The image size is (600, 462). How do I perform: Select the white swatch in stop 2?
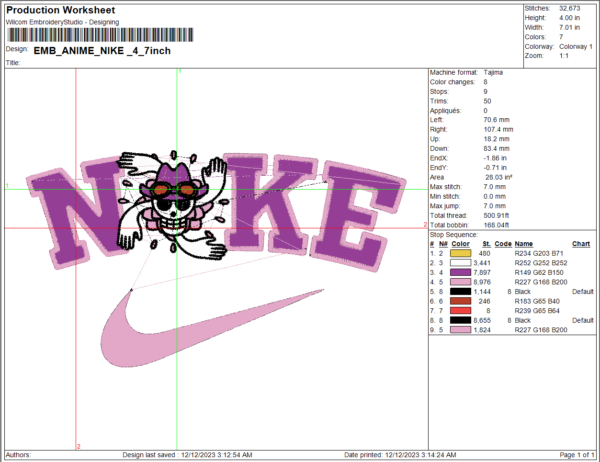[460, 263]
